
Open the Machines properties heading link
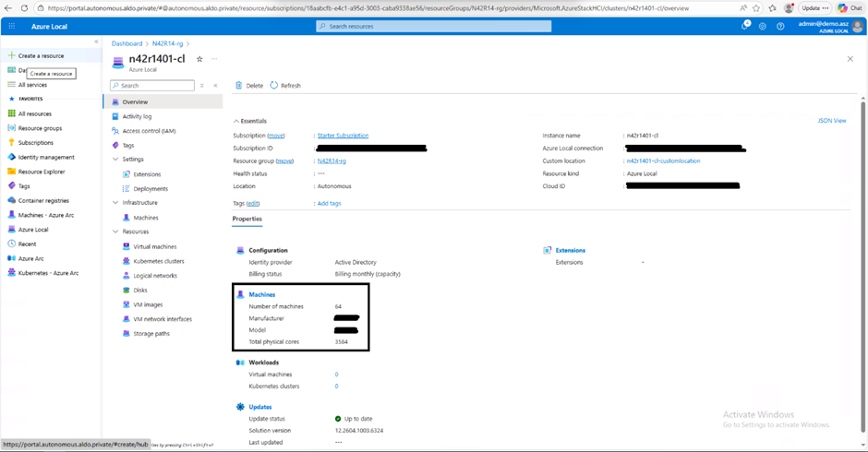(x=262, y=295)
